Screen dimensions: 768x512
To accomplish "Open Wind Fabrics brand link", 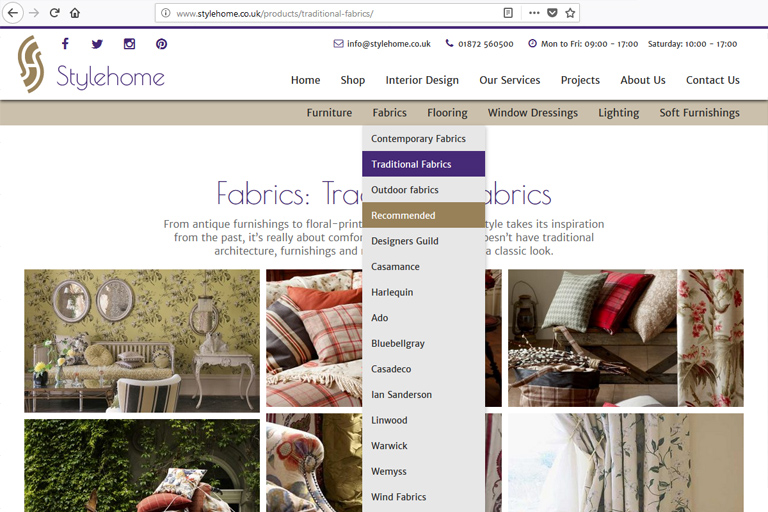I will pyautogui.click(x=424, y=497).
